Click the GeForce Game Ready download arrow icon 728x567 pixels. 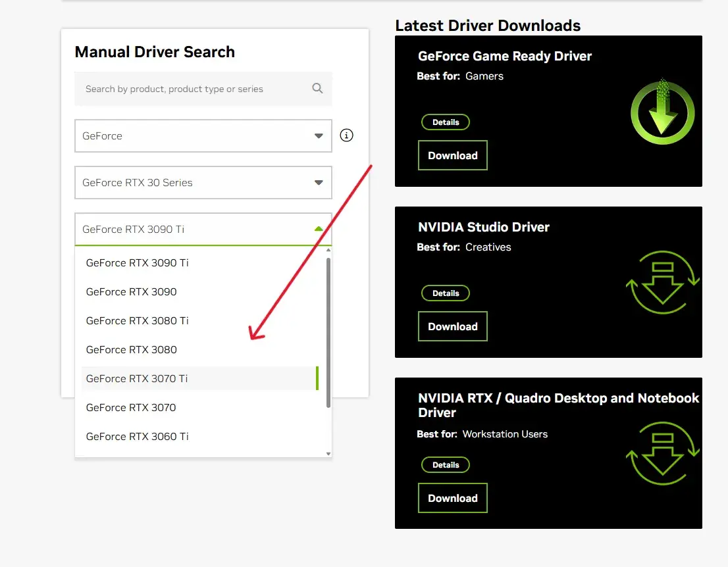(662, 112)
